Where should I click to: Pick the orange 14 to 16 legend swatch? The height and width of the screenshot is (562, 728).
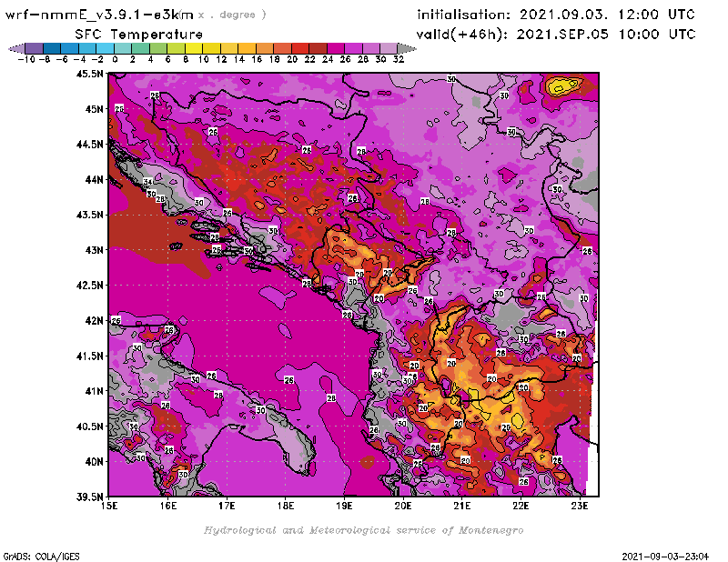pos(247,49)
